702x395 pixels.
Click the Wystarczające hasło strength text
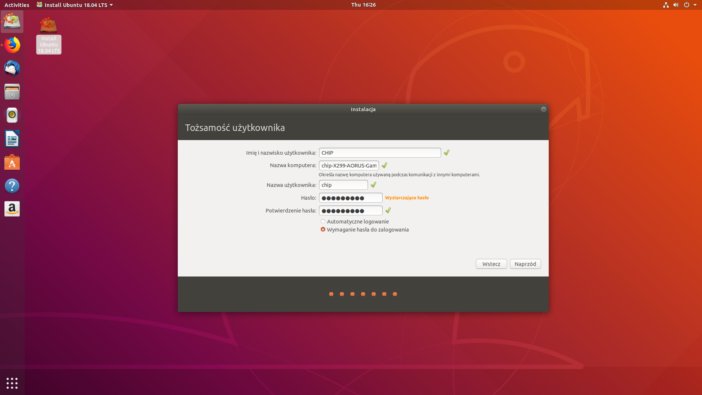click(x=407, y=198)
